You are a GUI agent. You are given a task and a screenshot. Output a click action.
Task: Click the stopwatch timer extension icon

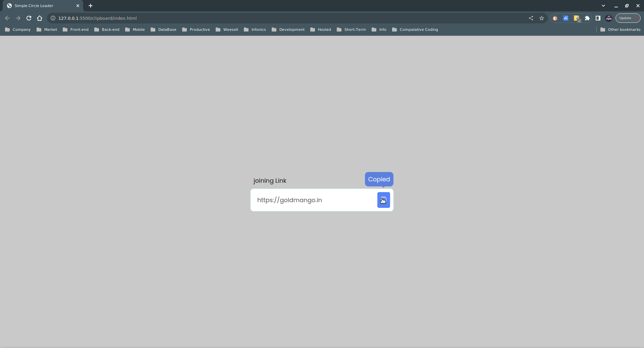pyautogui.click(x=555, y=18)
